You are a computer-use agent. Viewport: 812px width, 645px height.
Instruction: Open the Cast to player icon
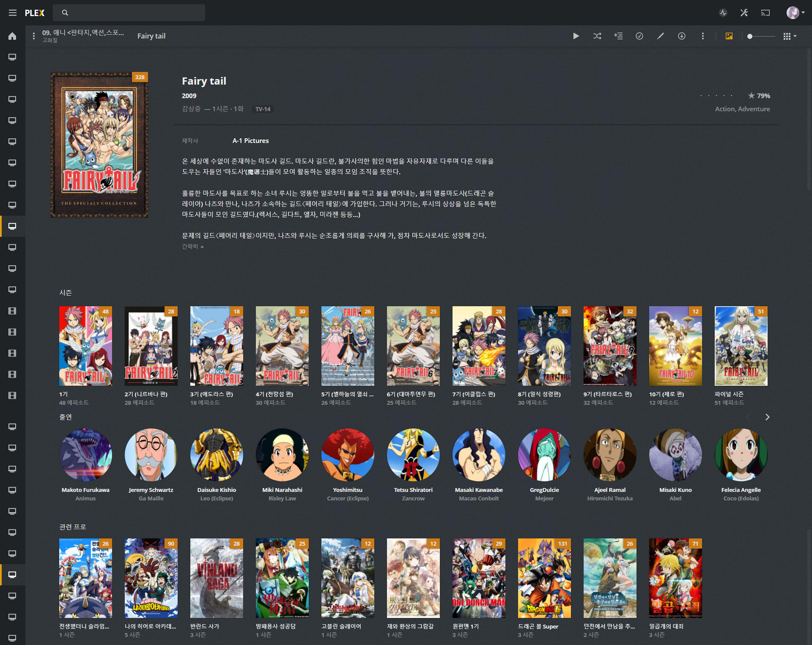pos(765,13)
